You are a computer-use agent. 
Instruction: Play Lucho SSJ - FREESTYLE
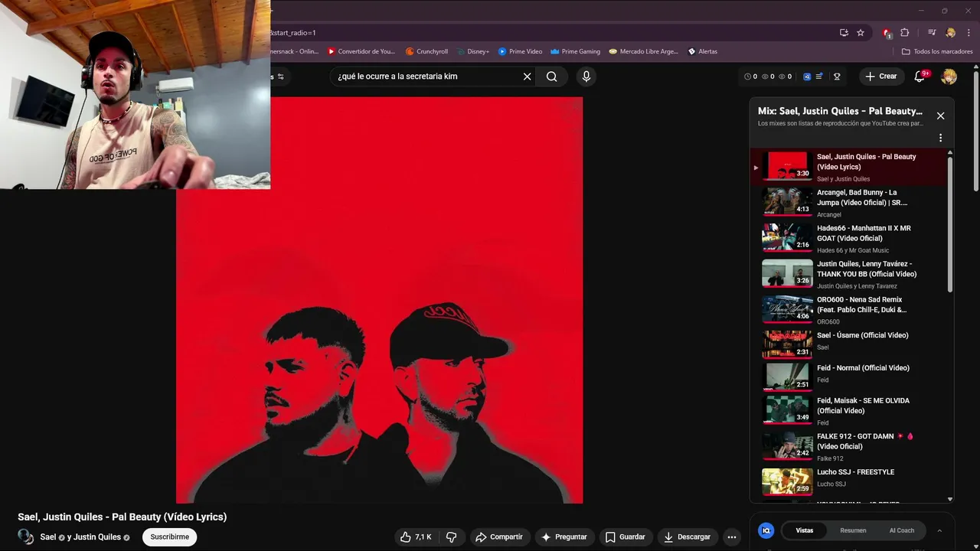click(x=850, y=481)
